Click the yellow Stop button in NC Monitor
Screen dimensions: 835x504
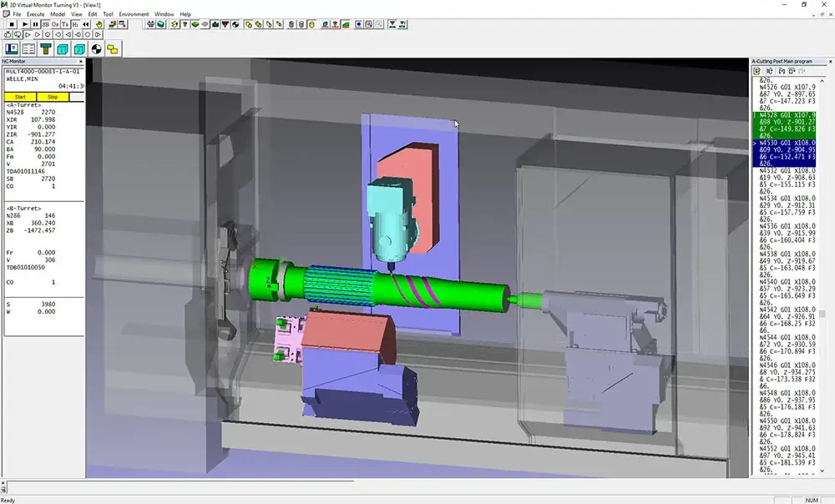coord(52,97)
